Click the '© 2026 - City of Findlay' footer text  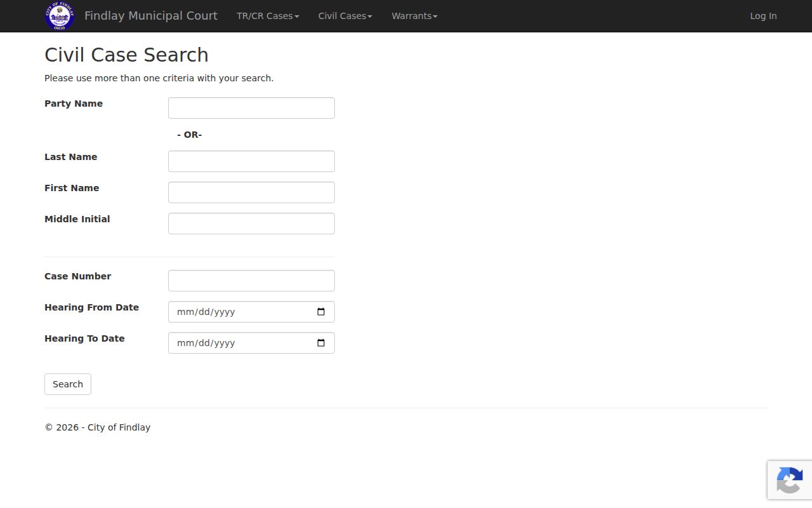pyautogui.click(x=97, y=427)
